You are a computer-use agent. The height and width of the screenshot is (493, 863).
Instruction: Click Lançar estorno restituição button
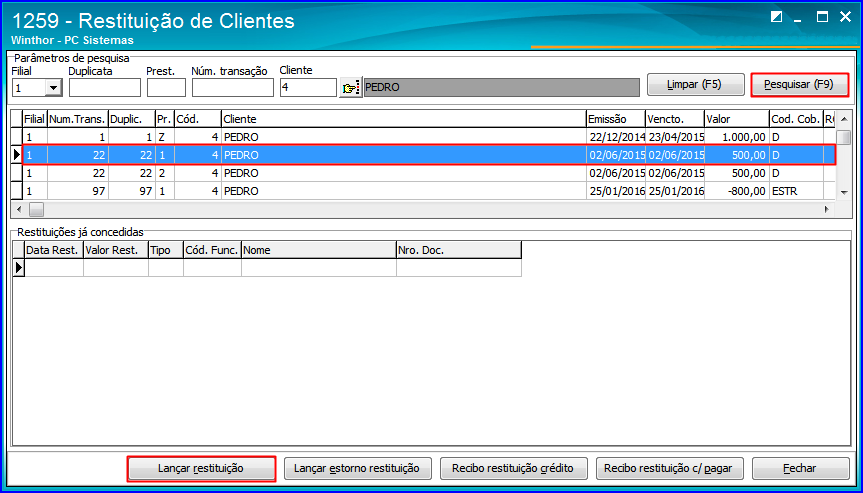(x=357, y=468)
